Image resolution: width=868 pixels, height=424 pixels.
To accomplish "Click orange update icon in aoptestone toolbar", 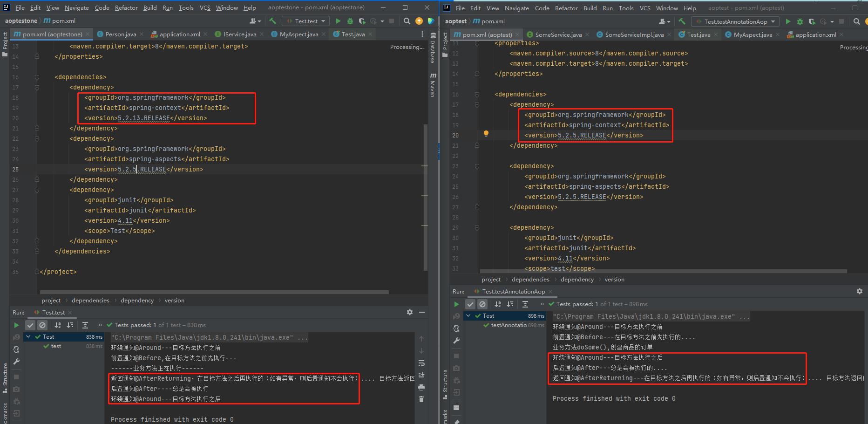I will pyautogui.click(x=419, y=21).
